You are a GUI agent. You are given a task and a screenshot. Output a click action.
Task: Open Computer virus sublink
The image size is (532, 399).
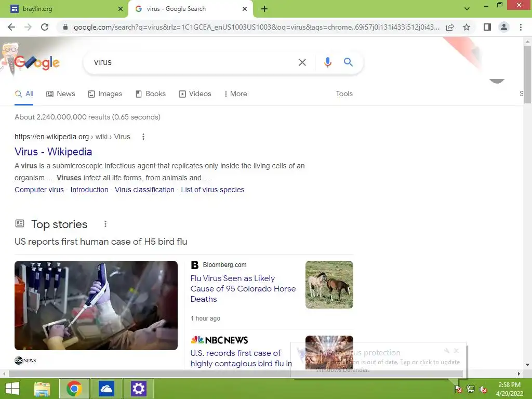pos(39,190)
